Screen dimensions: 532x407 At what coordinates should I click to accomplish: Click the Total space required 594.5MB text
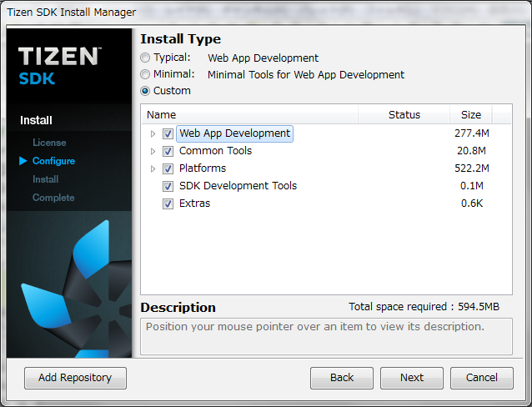coord(424,307)
